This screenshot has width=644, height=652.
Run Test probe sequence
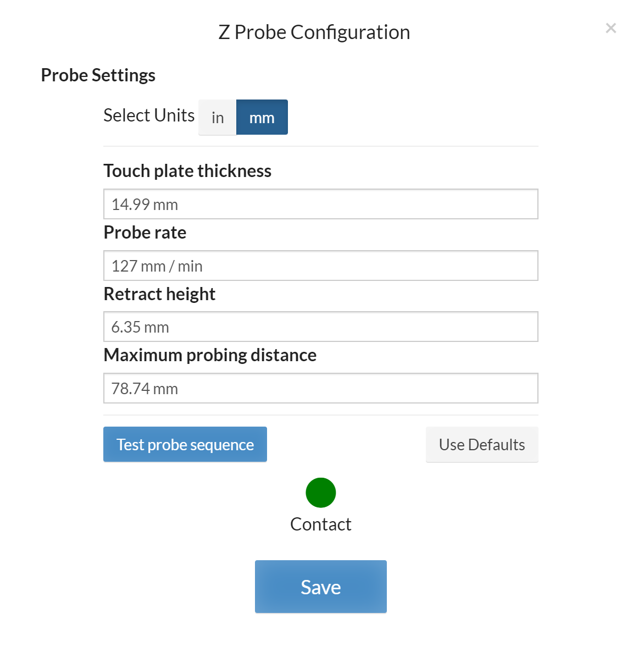pyautogui.click(x=185, y=444)
